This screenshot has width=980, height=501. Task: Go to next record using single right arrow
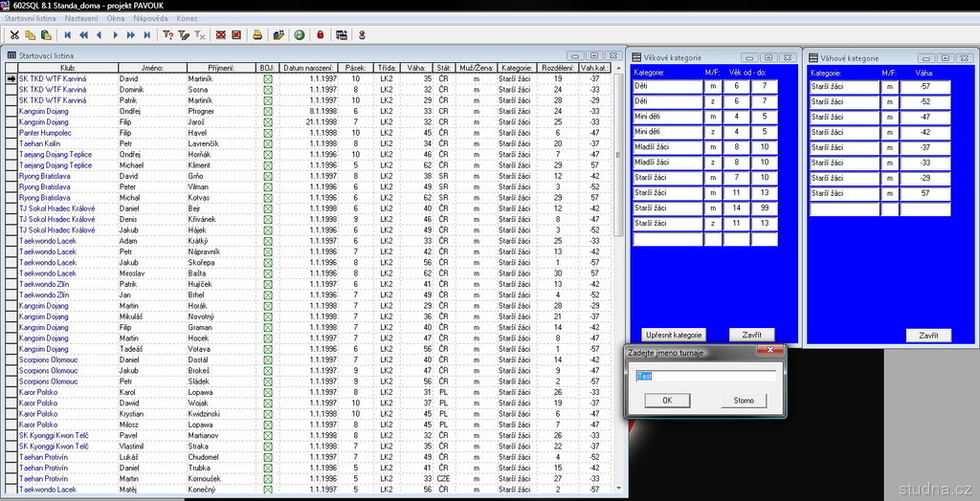pos(116,34)
